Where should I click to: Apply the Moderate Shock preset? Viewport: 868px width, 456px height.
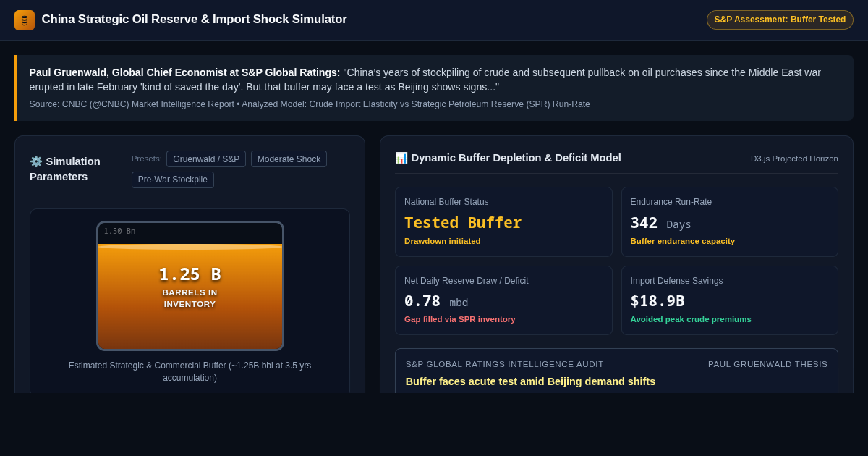[289, 159]
